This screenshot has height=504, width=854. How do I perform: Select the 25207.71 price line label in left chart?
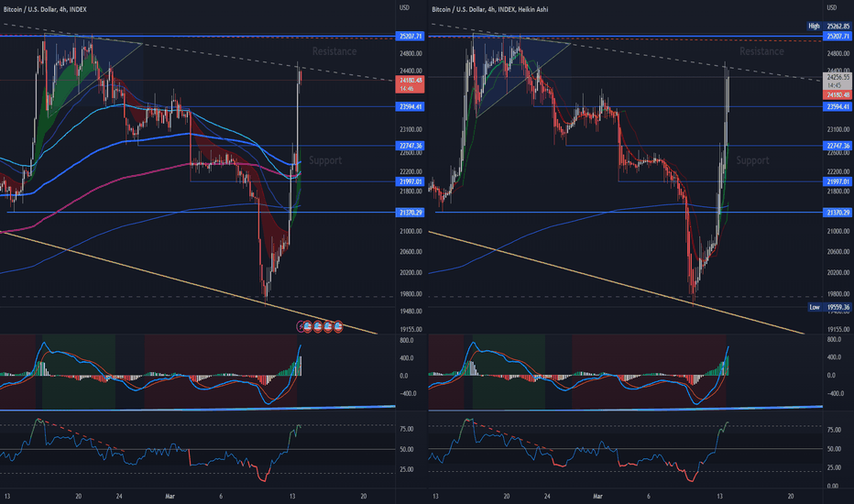pos(411,36)
